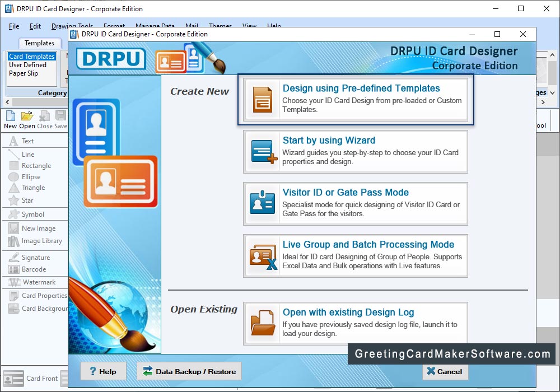Close the main application window
The width and height of the screenshot is (560, 392).
(547, 8)
